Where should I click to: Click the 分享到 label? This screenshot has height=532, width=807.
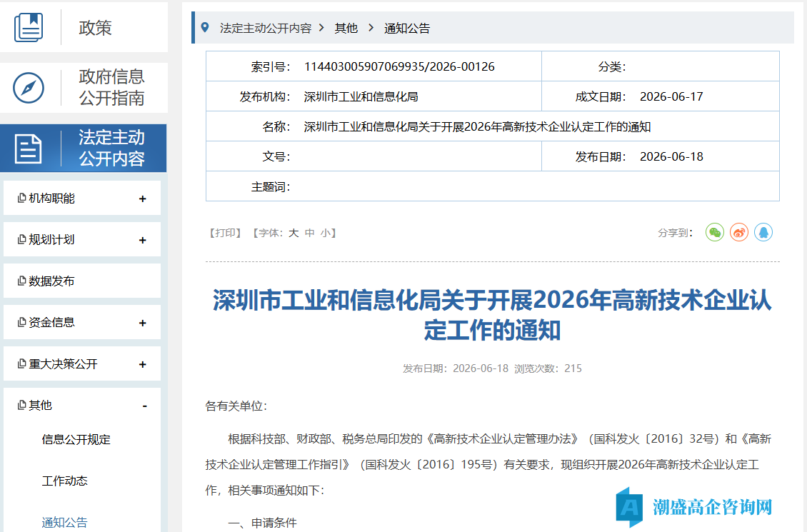pos(676,233)
